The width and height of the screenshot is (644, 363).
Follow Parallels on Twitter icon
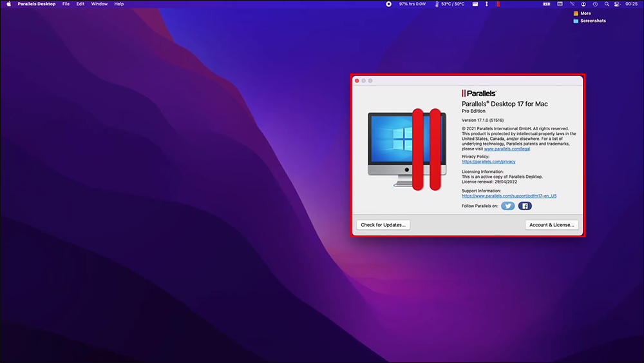coord(507,206)
